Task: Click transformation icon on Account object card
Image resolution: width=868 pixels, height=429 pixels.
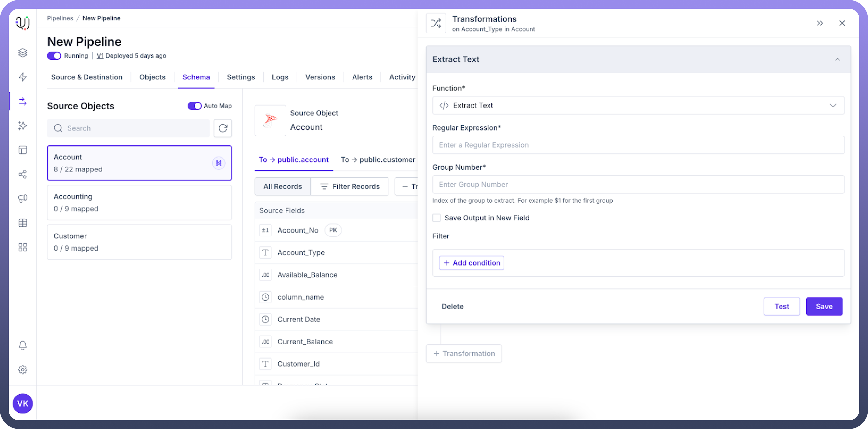Action: [x=219, y=163]
